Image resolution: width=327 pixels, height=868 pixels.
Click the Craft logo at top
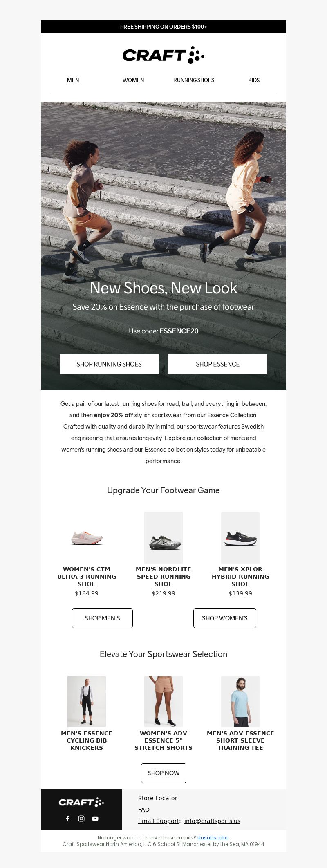163,55
